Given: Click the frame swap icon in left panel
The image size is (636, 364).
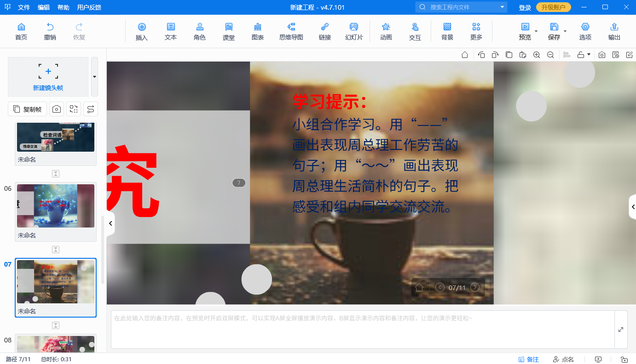Looking at the screenshot, I should pyautogui.click(x=74, y=109).
